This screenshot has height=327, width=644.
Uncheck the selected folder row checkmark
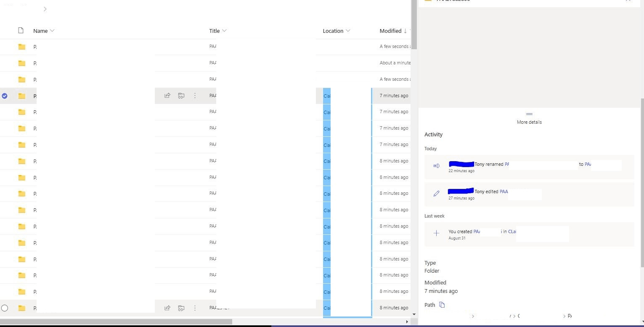point(5,96)
